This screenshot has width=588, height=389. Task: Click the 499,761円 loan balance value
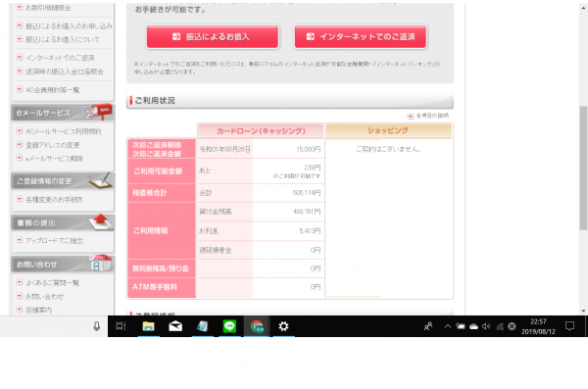(x=307, y=212)
